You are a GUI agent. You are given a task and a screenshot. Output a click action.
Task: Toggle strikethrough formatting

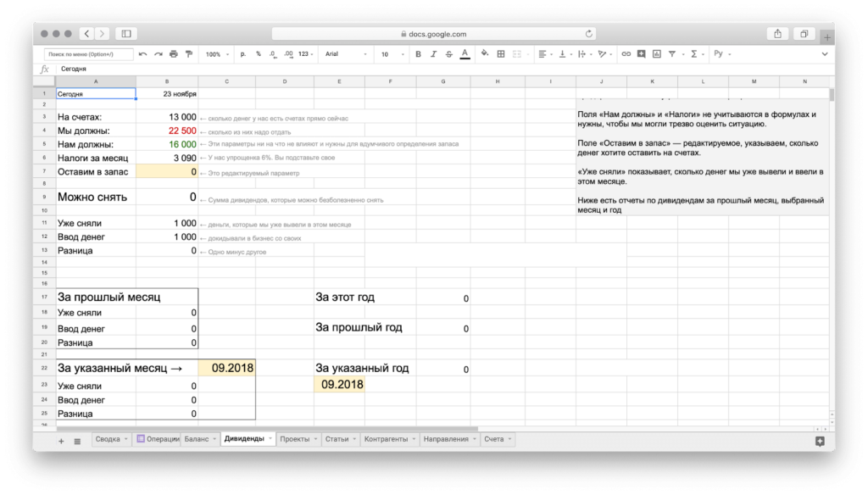448,53
